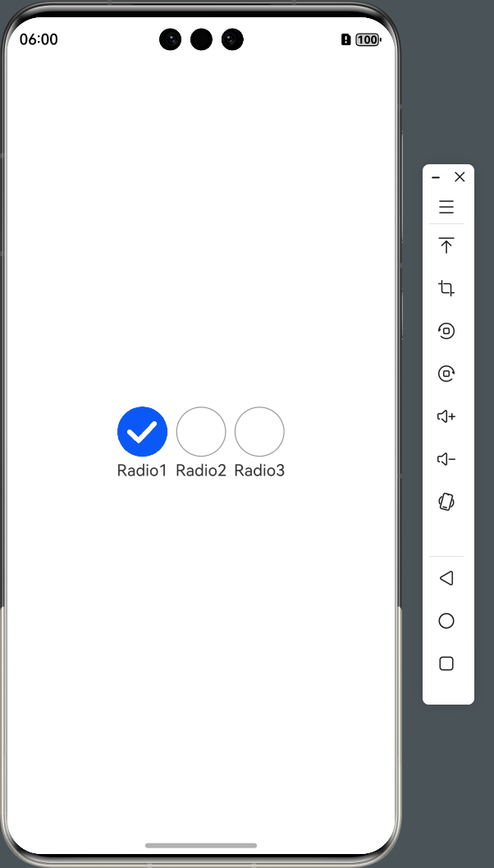Tap the recent apps square button
Image resolution: width=494 pixels, height=868 pixels.
click(446, 664)
